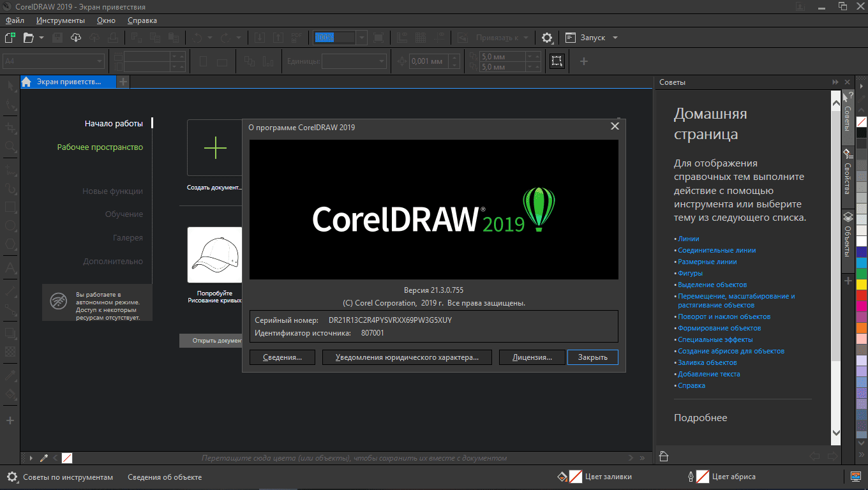The width and height of the screenshot is (868, 490).
Task: Click the fill bucket icon in status bar
Action: coord(562,477)
